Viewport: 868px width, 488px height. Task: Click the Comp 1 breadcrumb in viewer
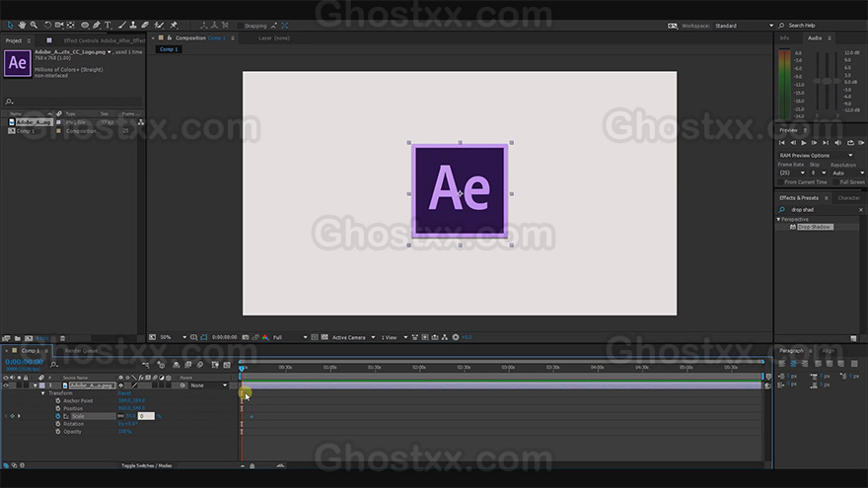(169, 49)
